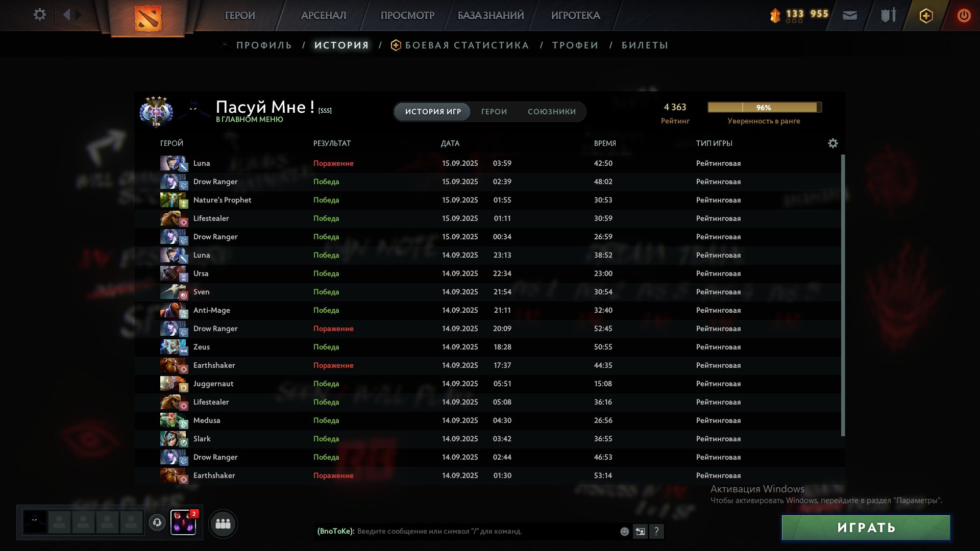Open the ИГРОТЕКА menu item
This screenshot has width=980, height=551.
(575, 15)
